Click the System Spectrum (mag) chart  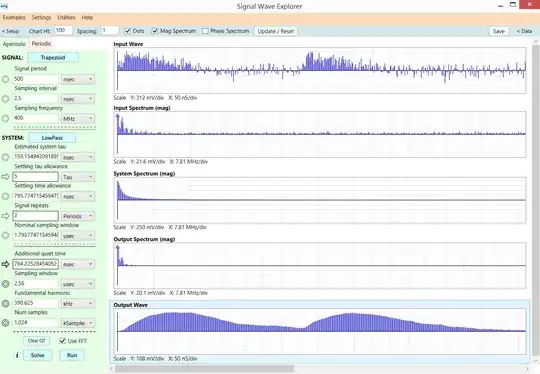coord(320,200)
